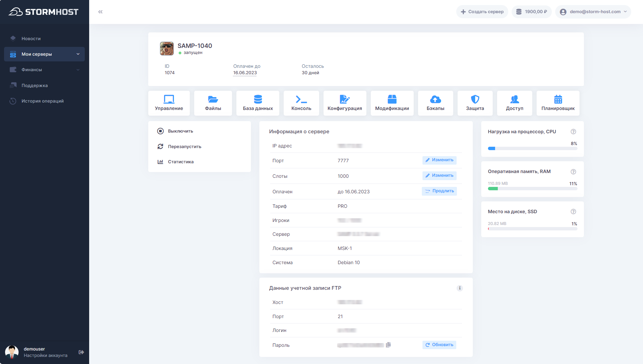Open the Protection shield section
This screenshot has width=643, height=364.
pyautogui.click(x=475, y=103)
